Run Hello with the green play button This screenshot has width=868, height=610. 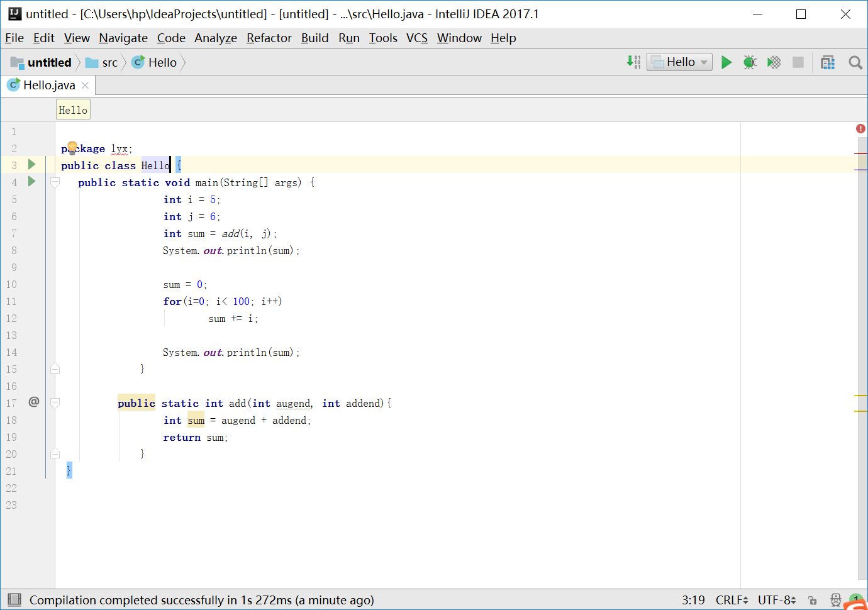(x=726, y=62)
